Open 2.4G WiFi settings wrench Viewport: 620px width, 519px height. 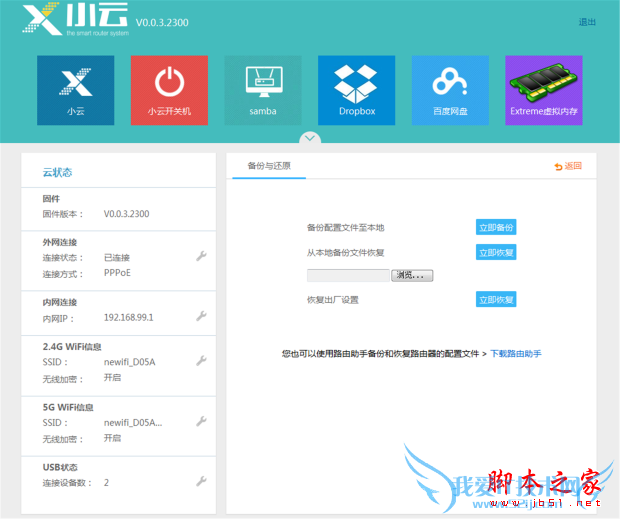coord(201,360)
